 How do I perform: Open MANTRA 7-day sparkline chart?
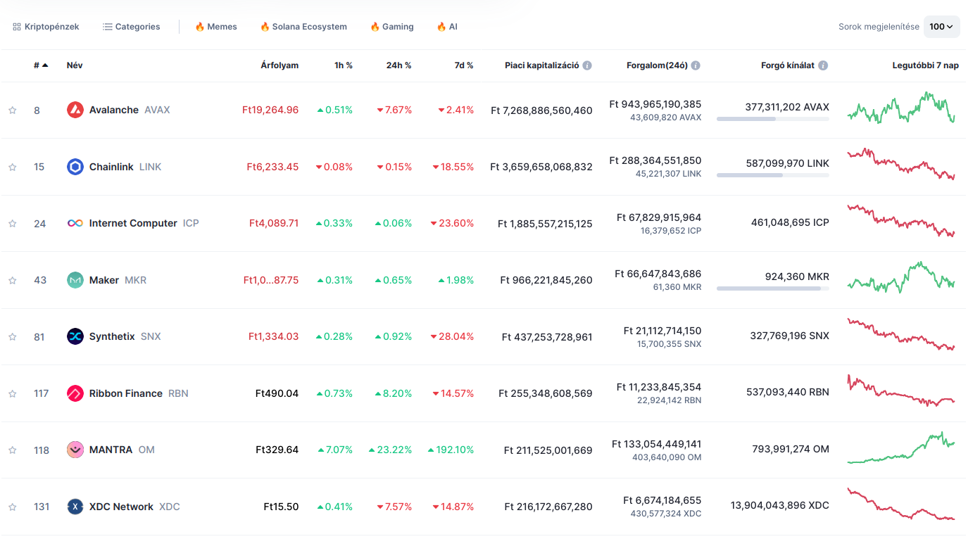(x=902, y=448)
